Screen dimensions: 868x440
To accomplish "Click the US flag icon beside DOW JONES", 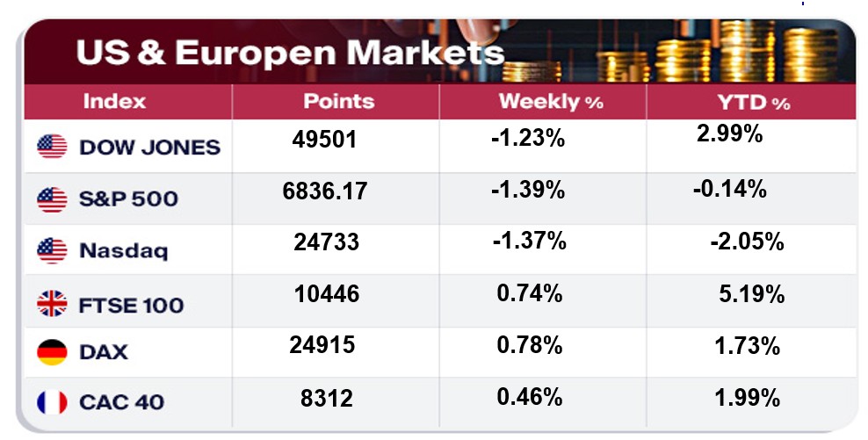I will click(x=52, y=147).
